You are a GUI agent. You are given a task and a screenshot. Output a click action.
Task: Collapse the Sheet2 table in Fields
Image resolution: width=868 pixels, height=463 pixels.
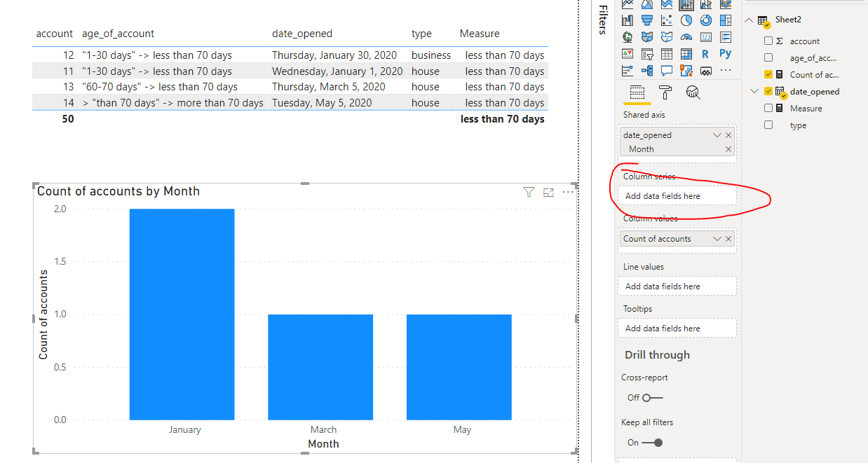[750, 20]
